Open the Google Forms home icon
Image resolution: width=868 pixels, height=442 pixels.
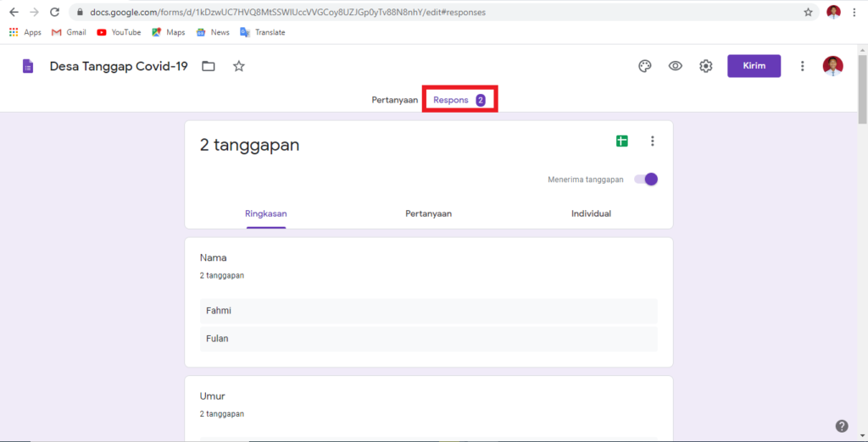coord(28,67)
